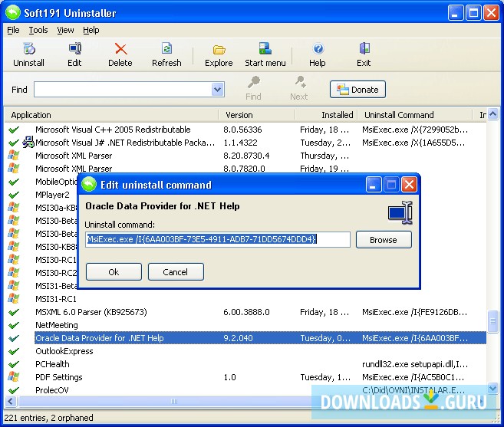Select the OutlookExpress entry
Image resolution: width=504 pixels, height=427 pixels.
64,352
